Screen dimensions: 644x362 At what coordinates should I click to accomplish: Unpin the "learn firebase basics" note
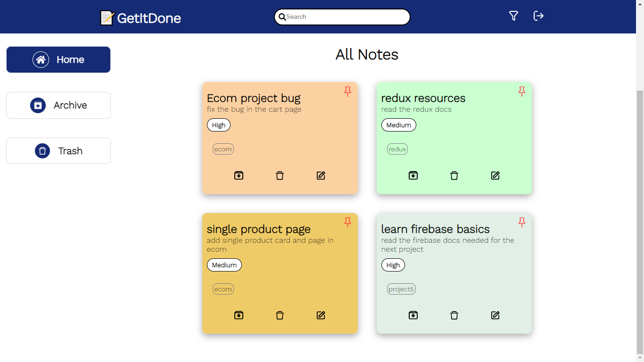[522, 222]
